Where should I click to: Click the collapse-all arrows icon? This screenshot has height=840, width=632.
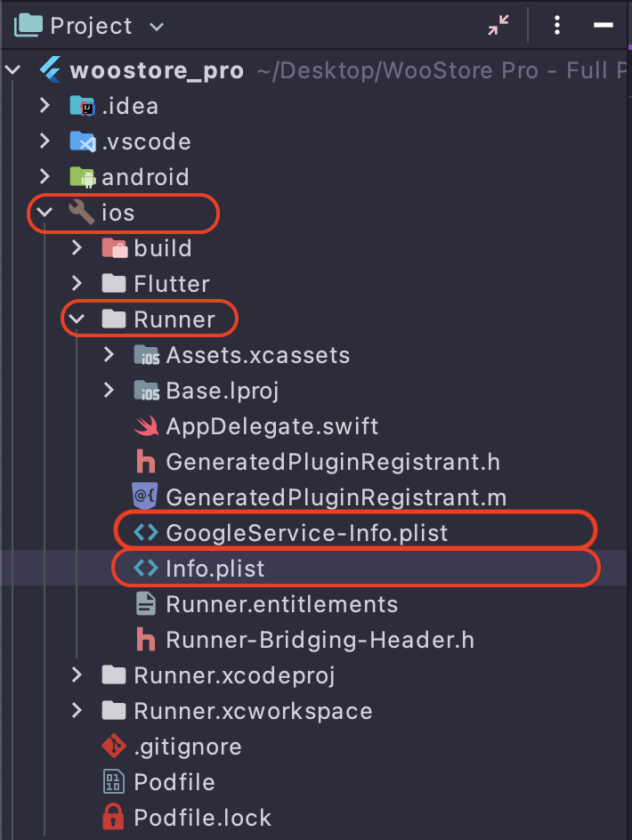click(498, 25)
